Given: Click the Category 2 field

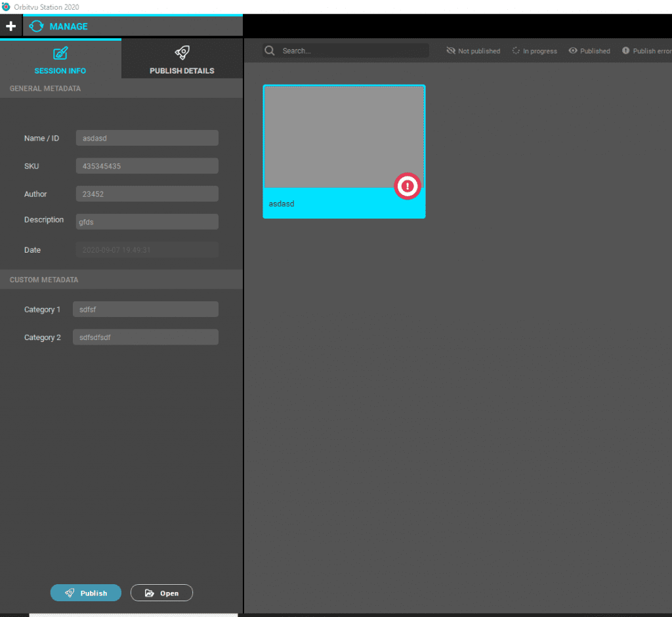Looking at the screenshot, I should pyautogui.click(x=146, y=337).
